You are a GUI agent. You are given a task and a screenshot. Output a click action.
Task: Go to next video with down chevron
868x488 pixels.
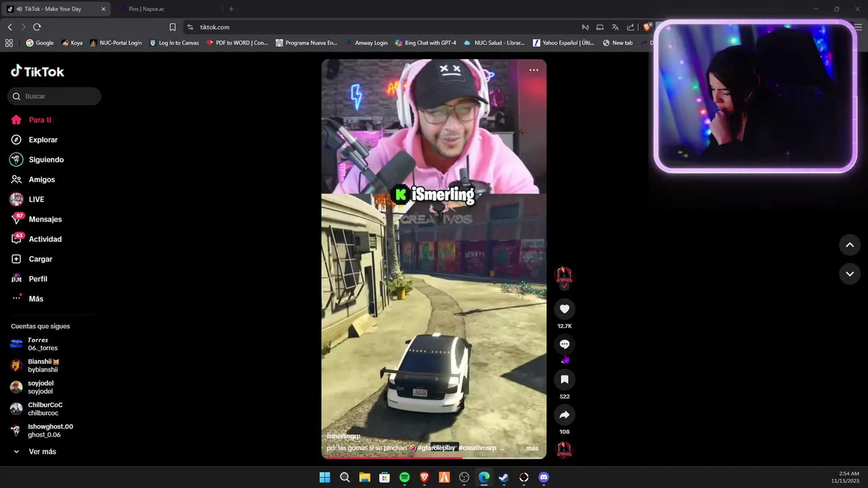[850, 274]
